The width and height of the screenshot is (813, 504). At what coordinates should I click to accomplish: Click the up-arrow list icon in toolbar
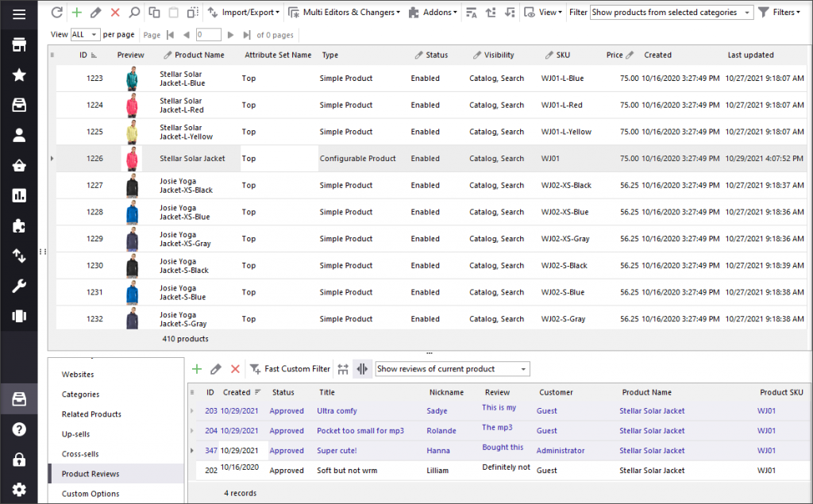click(x=491, y=13)
